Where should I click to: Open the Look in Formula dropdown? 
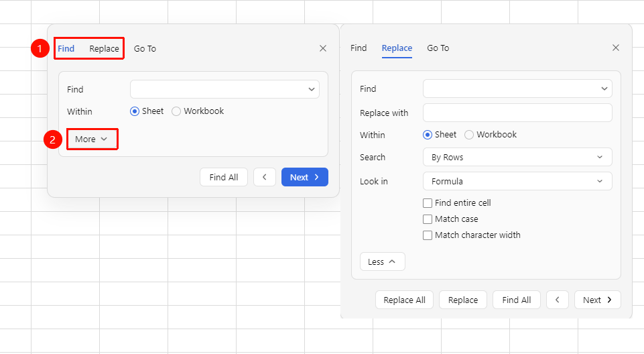[517, 181]
